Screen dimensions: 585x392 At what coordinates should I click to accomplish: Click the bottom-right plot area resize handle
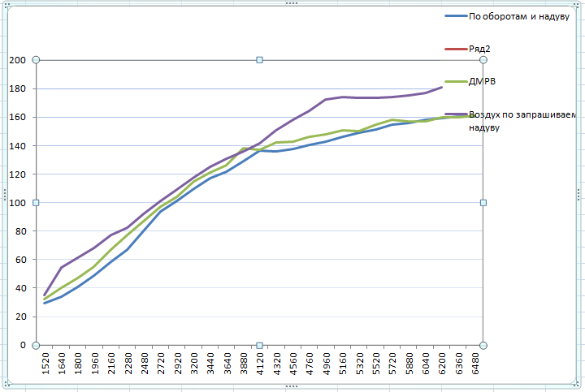[483, 345]
